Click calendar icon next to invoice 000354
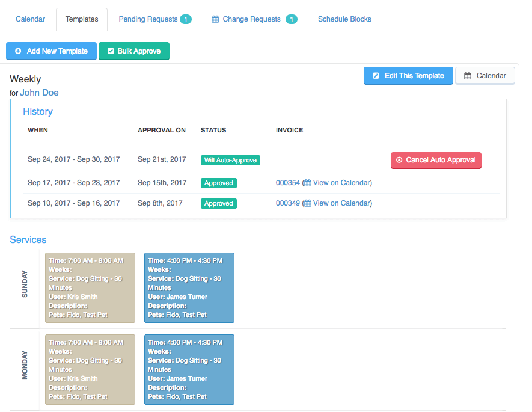 (x=307, y=183)
